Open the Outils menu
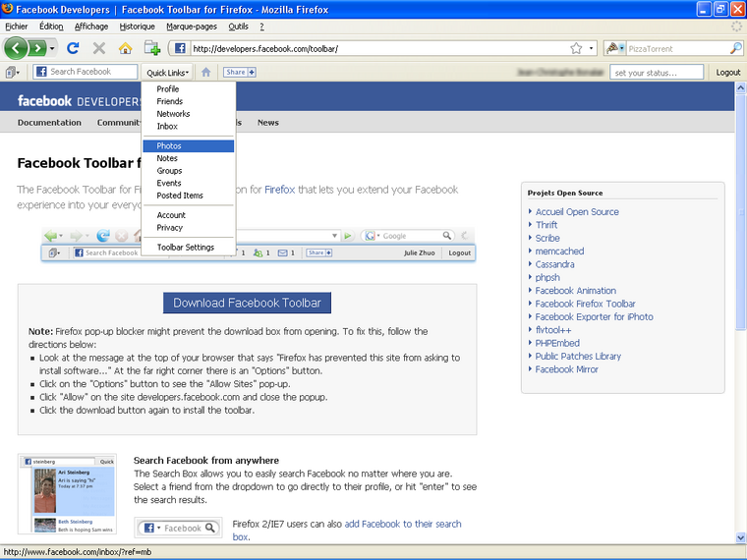The height and width of the screenshot is (560, 747). tap(238, 27)
